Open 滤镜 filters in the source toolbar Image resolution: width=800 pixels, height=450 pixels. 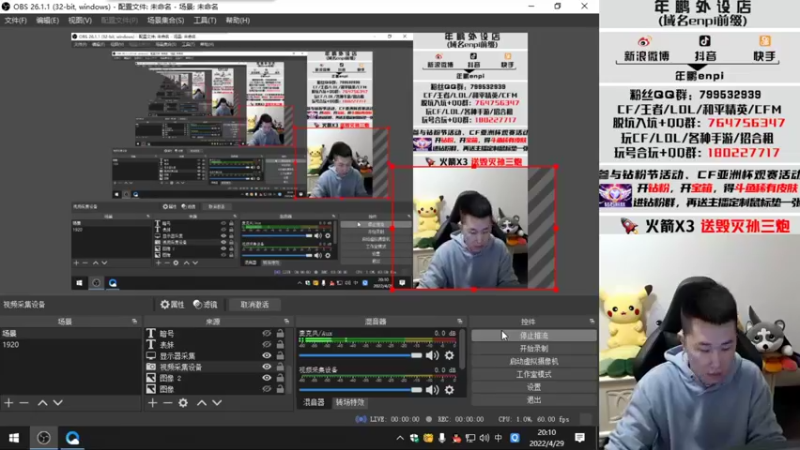[x=205, y=305]
